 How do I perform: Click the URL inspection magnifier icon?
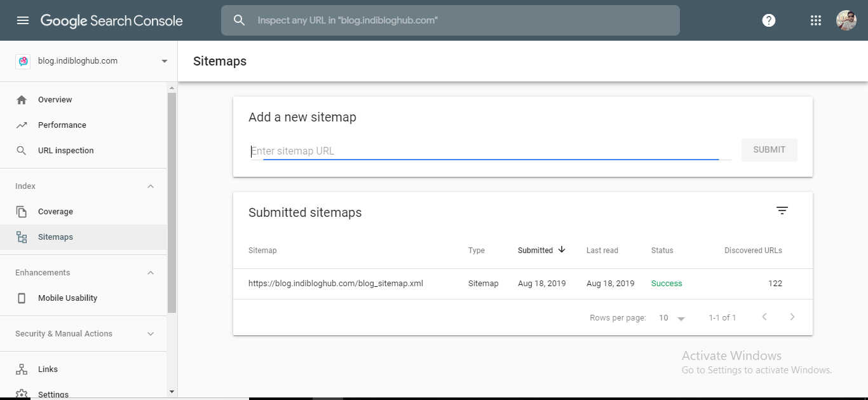[x=22, y=151]
